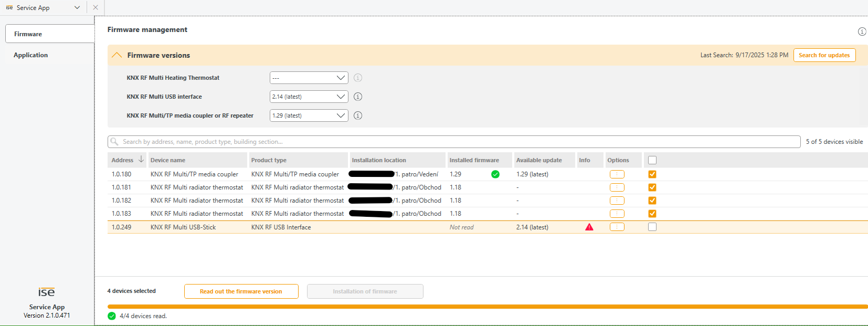This screenshot has width=868, height=326.
Task: Click Version 2.1.0.471 text
Action: click(47, 316)
